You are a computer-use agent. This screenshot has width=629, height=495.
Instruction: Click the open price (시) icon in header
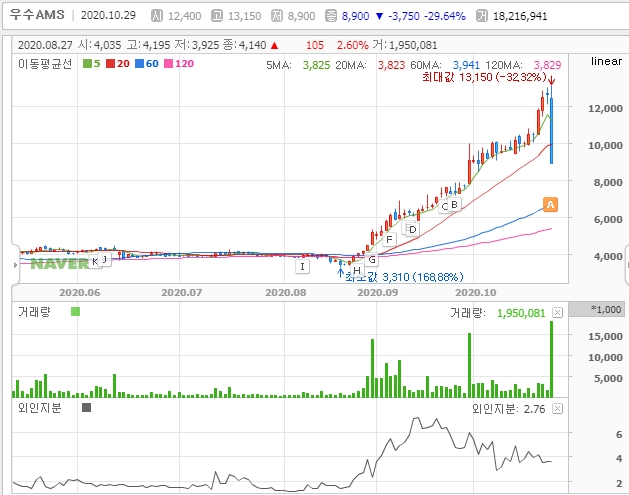click(x=157, y=16)
